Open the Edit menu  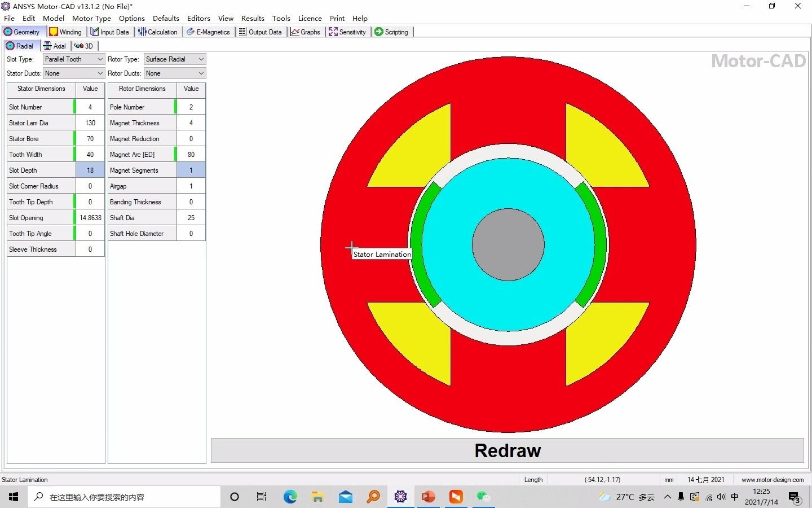click(29, 18)
